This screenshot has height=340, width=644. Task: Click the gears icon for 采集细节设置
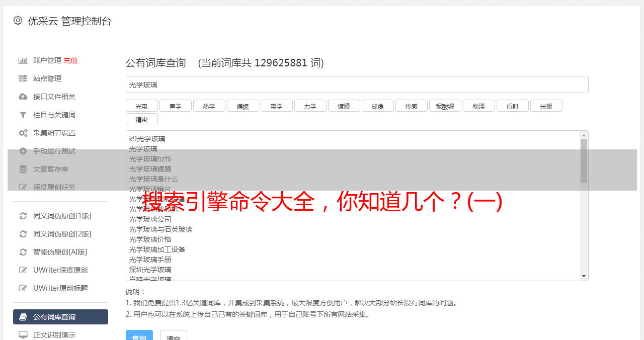[x=23, y=133]
